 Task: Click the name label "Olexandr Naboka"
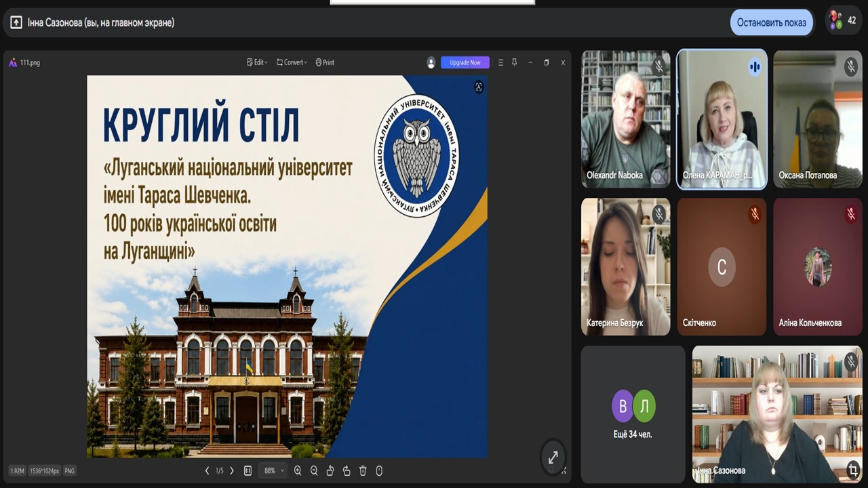[x=614, y=175]
